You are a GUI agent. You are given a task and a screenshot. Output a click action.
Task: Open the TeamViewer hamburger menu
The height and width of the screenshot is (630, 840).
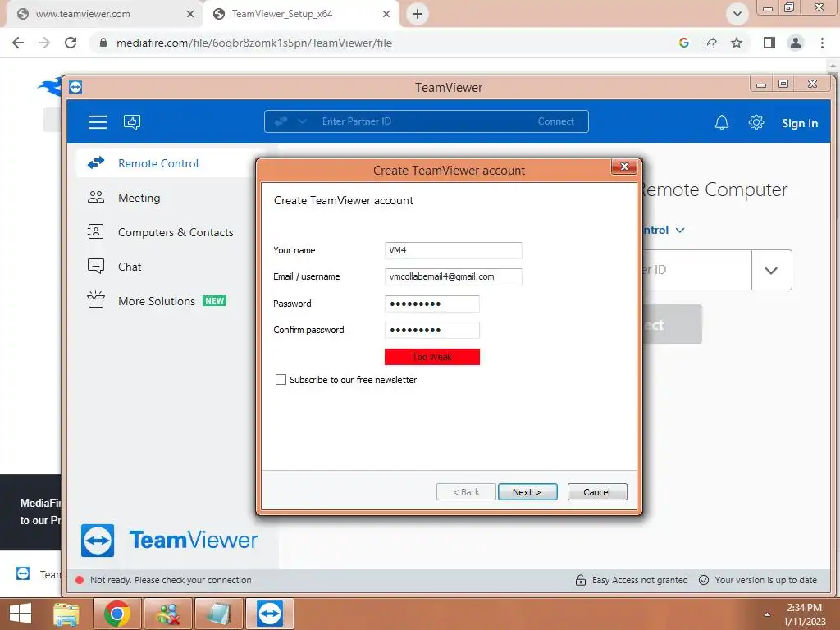click(x=97, y=122)
